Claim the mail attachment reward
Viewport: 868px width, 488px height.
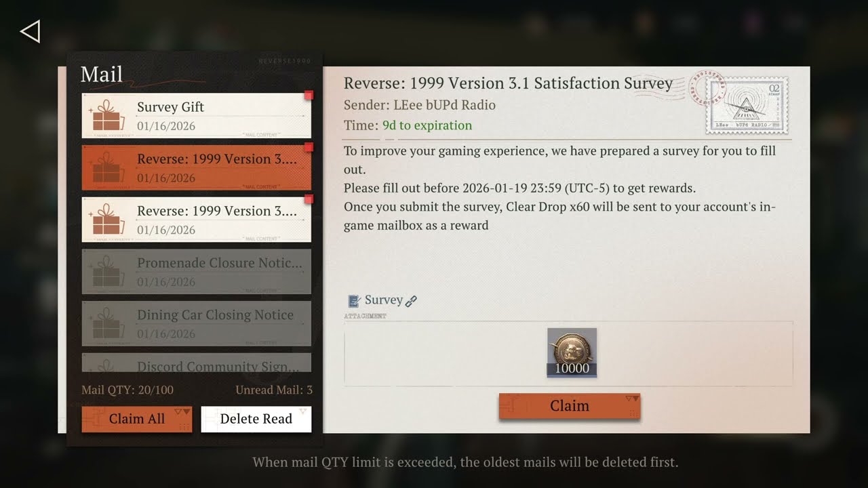570,406
